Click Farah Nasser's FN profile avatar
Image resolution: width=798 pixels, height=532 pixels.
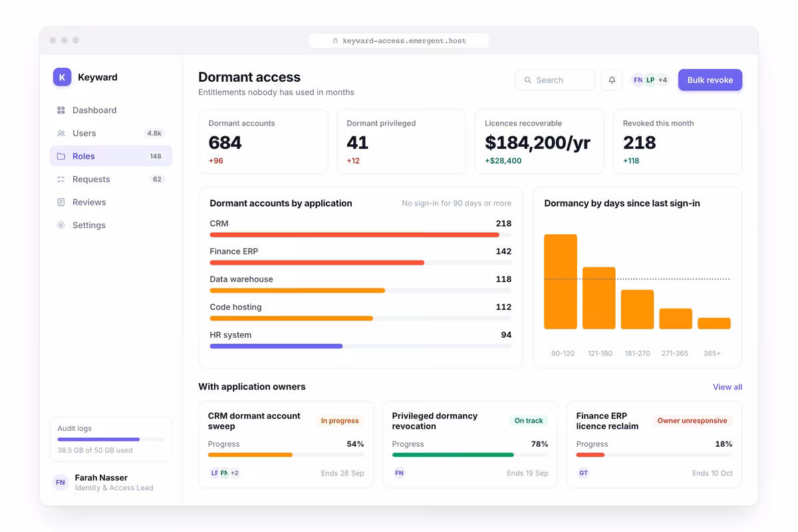61,482
